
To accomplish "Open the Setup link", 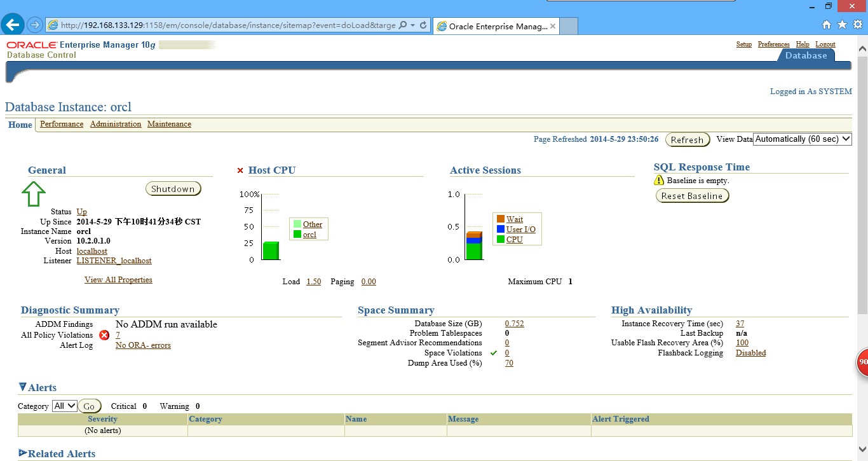I will coord(744,45).
